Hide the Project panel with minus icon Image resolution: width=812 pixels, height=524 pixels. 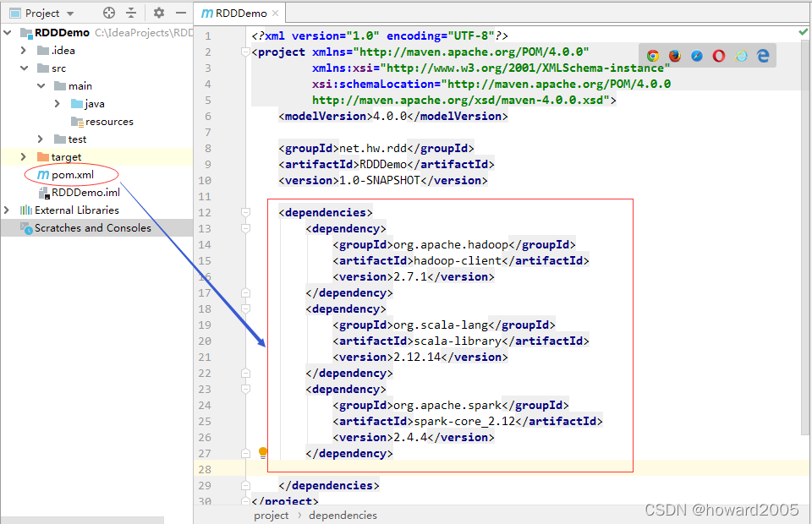coord(181,13)
